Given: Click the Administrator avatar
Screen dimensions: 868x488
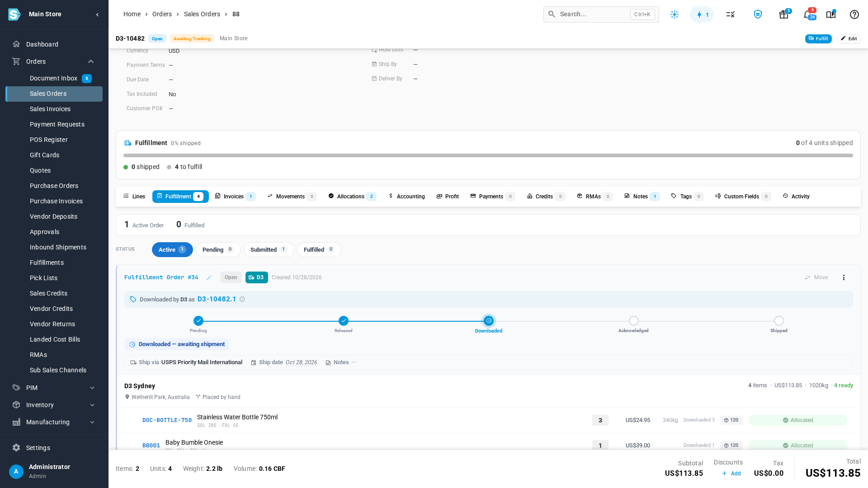Looking at the screenshot, I should click(16, 472).
